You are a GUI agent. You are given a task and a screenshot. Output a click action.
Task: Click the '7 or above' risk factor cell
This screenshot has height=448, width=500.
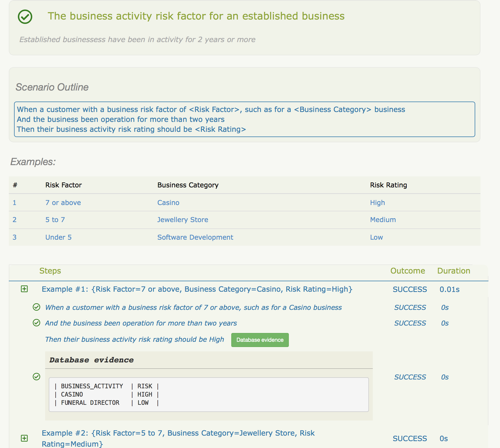click(x=63, y=203)
